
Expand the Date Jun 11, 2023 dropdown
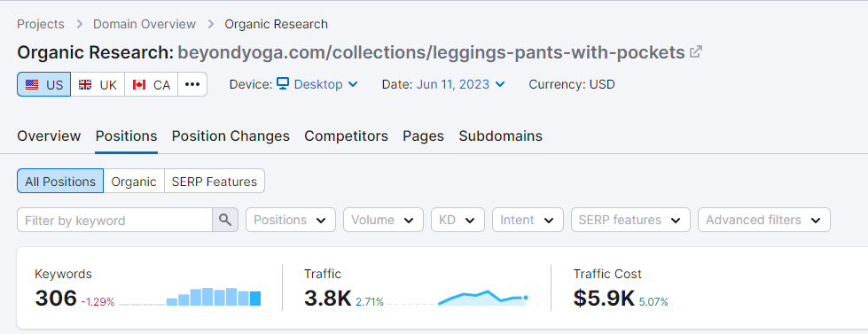[460, 84]
